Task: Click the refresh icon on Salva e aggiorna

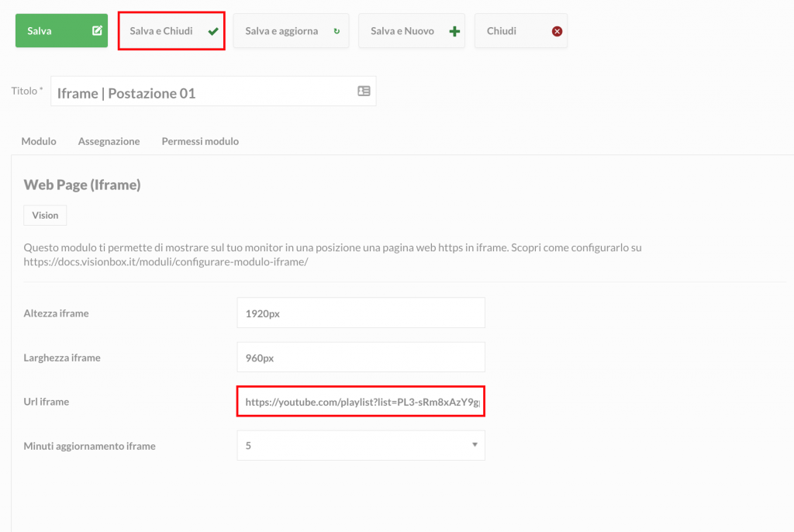Action: pos(337,32)
